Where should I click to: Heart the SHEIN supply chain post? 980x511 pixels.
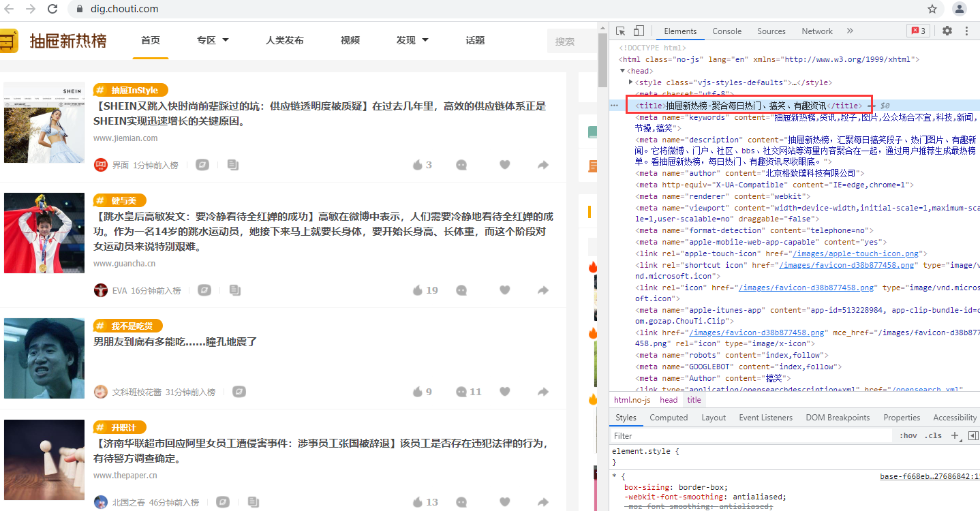click(x=504, y=164)
